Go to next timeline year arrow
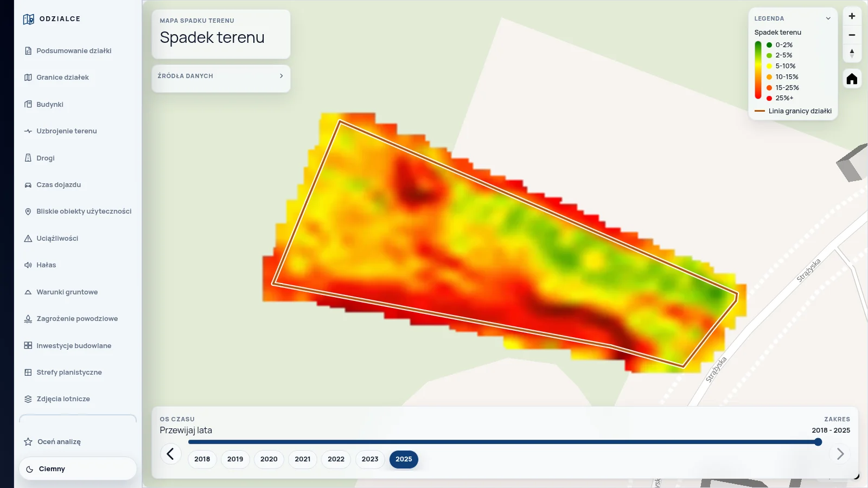The image size is (868, 488). (840, 454)
